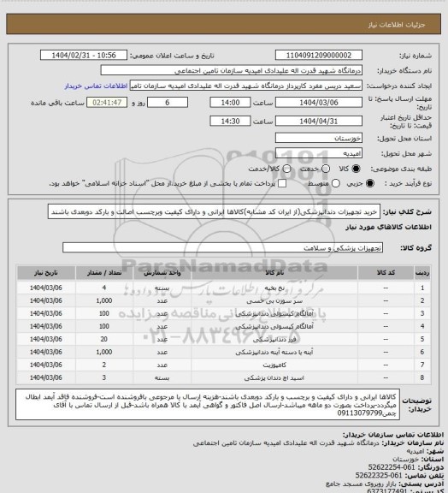Click the buyer notes text box
The width and height of the screenshot is (448, 493).
[208, 404]
